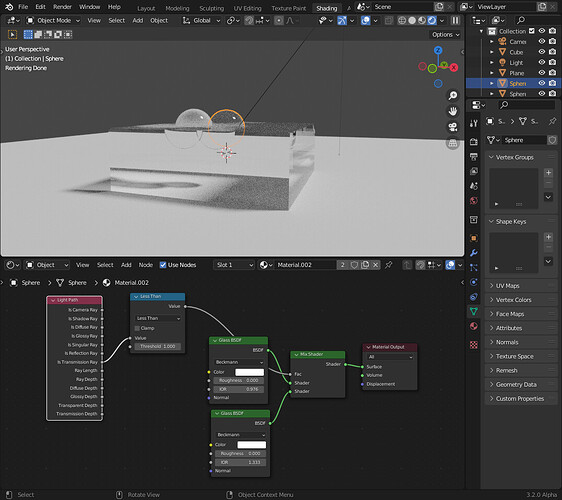Click Threshold 1.000 field in Less Than node
This screenshot has height=500, width=562.
(x=158, y=346)
